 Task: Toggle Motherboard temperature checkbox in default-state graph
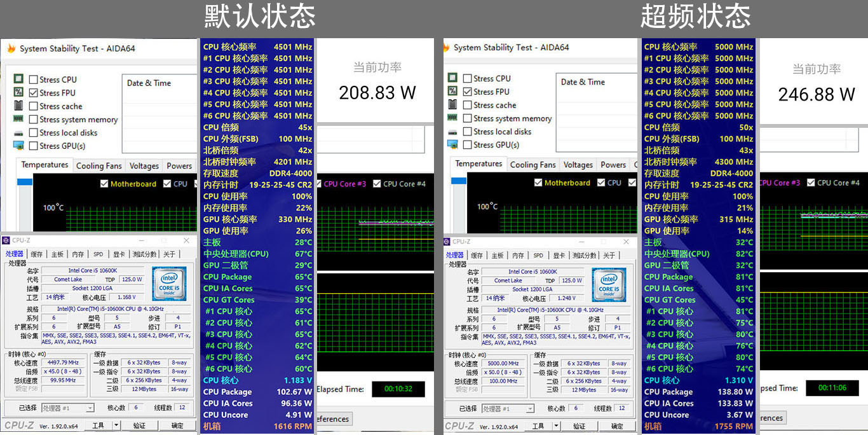(x=104, y=184)
